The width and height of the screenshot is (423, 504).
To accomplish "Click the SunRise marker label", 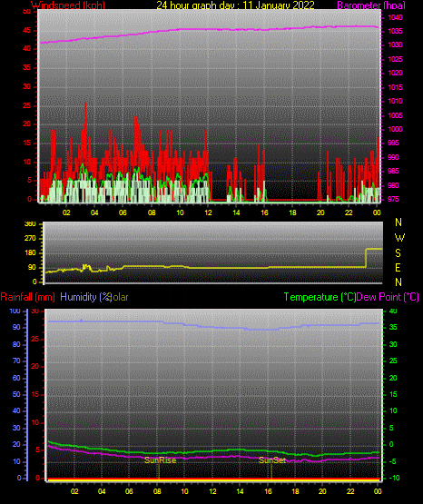I will 161,460.
